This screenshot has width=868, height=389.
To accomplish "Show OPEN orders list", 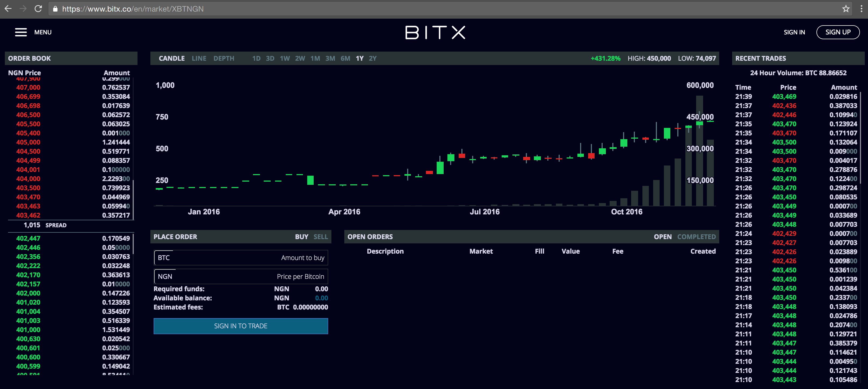I will [x=663, y=237].
